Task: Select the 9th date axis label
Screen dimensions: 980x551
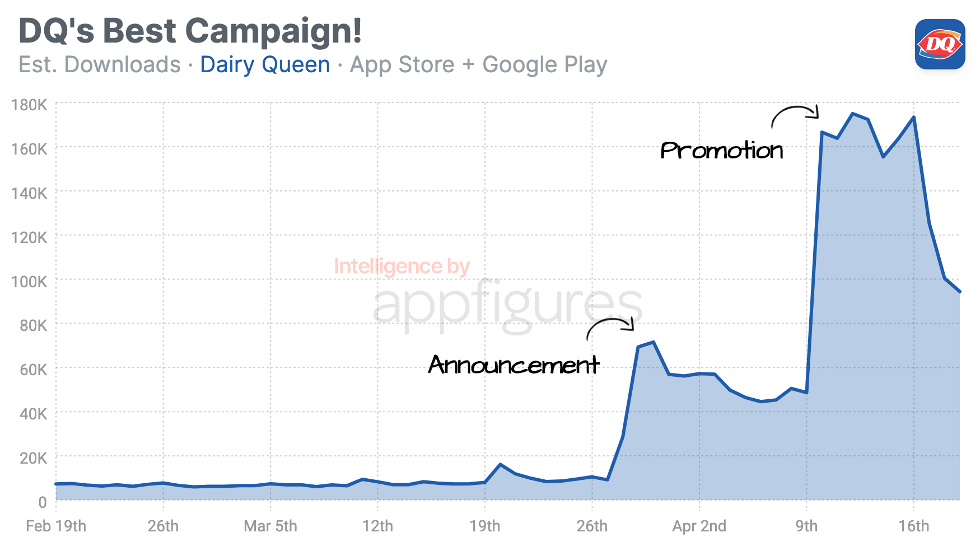Action: (x=806, y=526)
